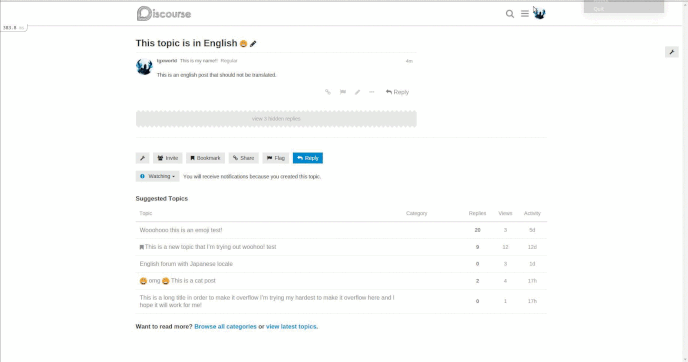Open topic This is a new topic
688x362 pixels.
pyautogui.click(x=211, y=247)
